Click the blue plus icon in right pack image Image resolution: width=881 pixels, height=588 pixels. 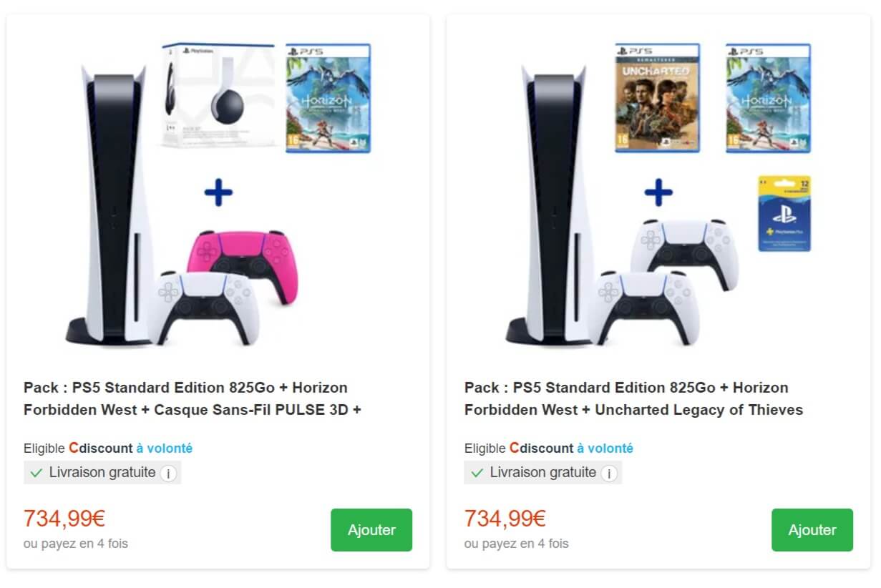(x=658, y=192)
